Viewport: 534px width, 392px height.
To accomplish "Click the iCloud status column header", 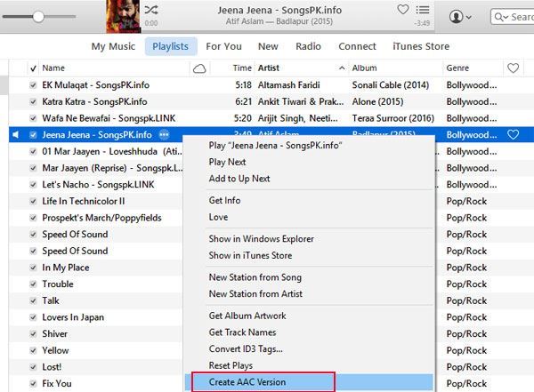I will coord(199,68).
